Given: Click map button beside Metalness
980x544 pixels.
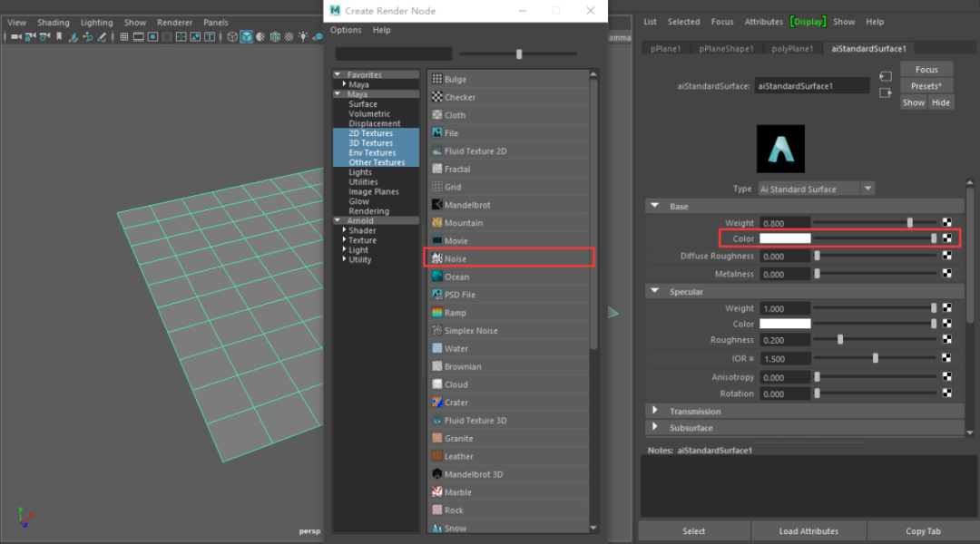Looking at the screenshot, I should [946, 274].
